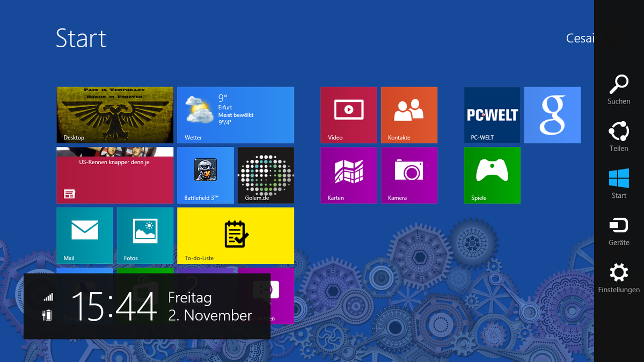Image resolution: width=644 pixels, height=362 pixels.
Task: Launch the To-do-Liste yellow tile
Action: (236, 235)
